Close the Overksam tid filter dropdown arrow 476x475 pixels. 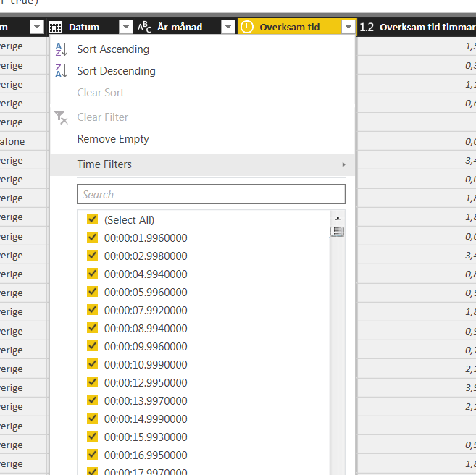[348, 27]
